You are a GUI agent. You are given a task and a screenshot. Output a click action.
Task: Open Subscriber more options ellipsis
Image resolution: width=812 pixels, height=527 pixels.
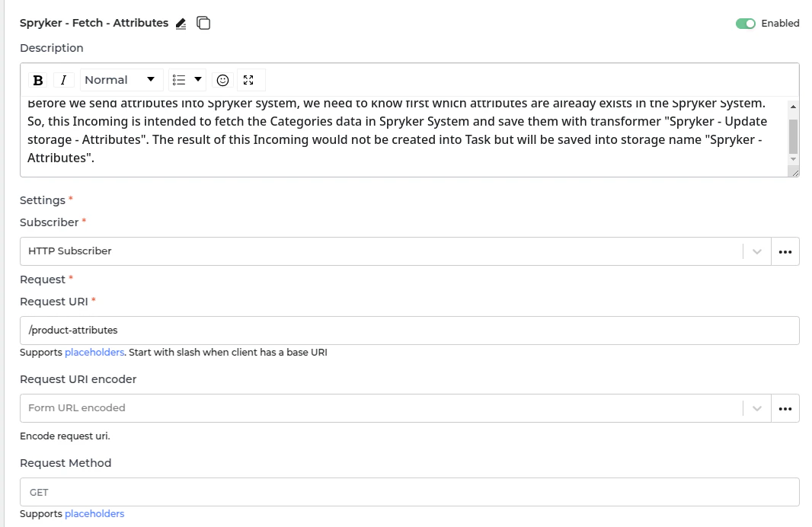(785, 252)
